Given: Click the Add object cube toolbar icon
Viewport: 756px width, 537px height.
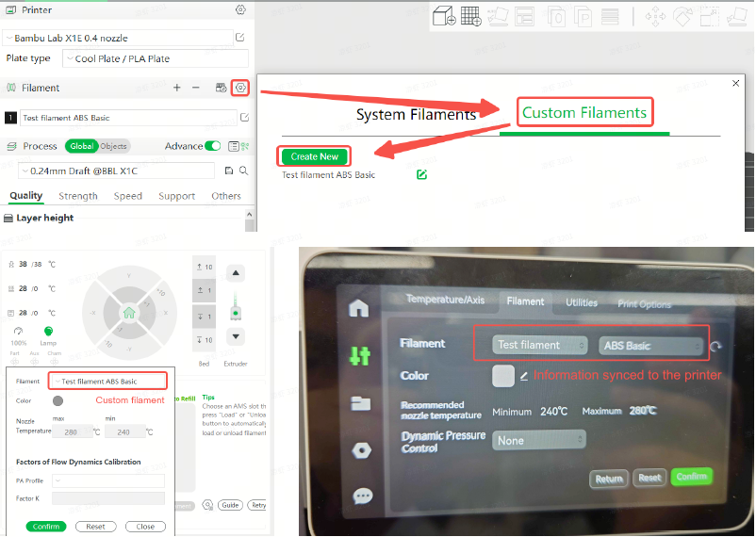Looking at the screenshot, I should tap(444, 16).
